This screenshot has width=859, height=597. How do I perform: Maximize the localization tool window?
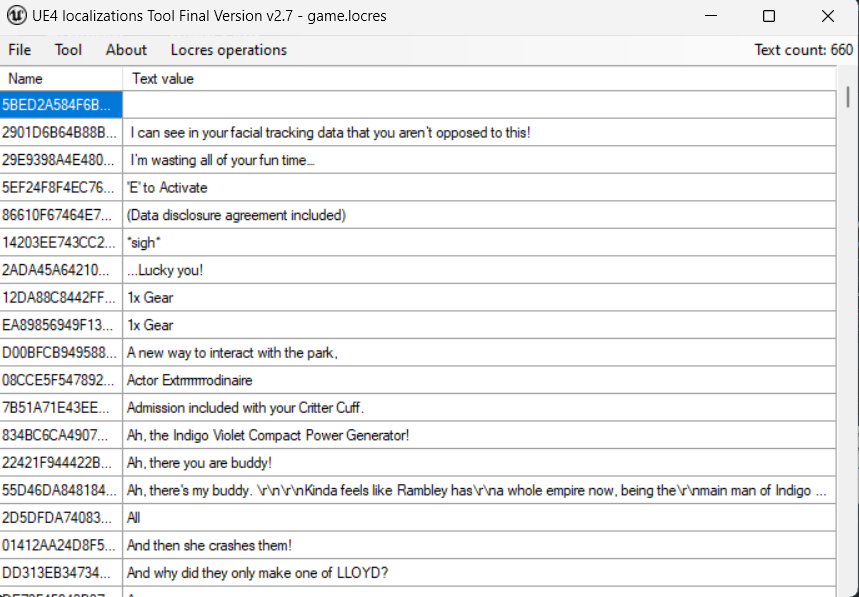[x=768, y=16]
